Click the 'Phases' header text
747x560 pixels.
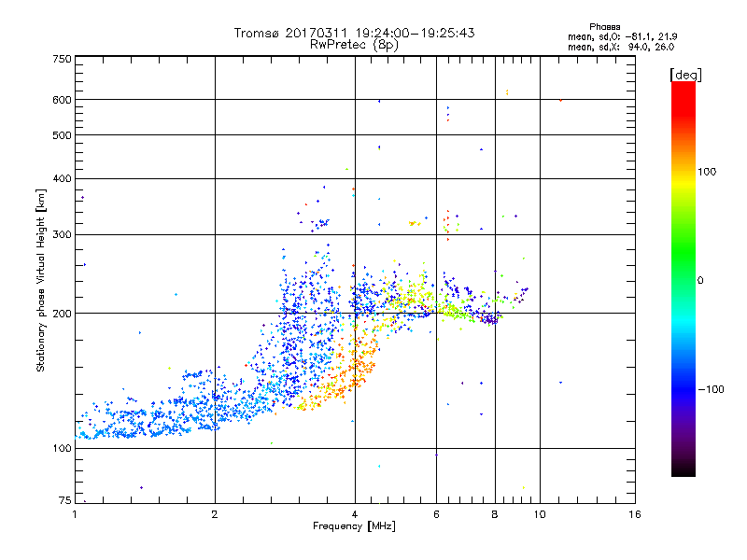pos(604,27)
